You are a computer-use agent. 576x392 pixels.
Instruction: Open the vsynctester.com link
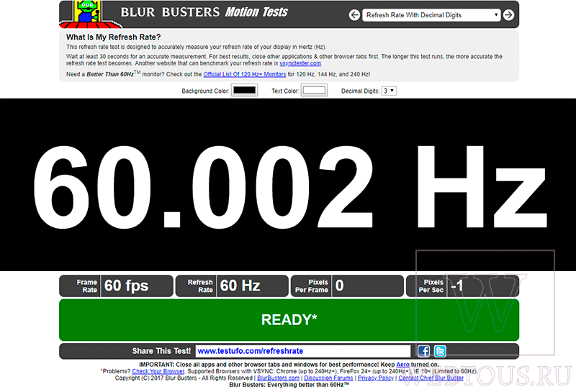click(x=300, y=63)
